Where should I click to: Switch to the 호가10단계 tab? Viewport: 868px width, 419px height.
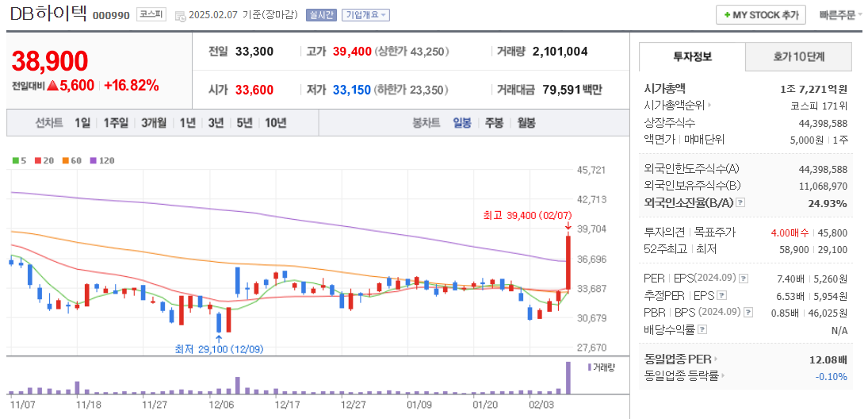799,56
